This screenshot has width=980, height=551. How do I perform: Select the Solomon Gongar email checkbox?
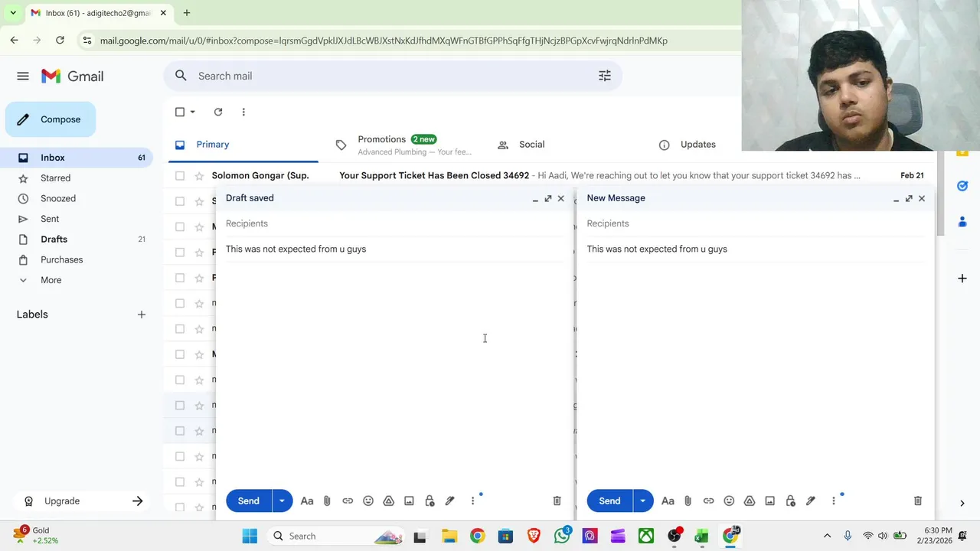180,175
